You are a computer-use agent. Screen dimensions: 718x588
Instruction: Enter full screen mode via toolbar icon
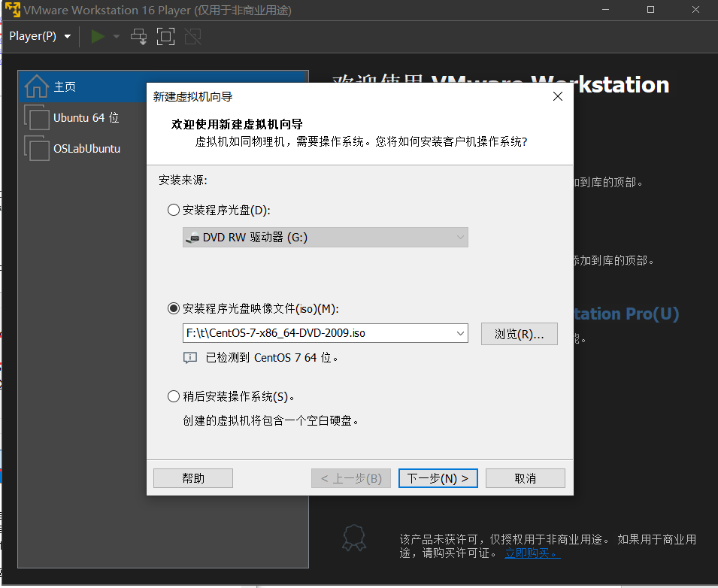point(165,35)
